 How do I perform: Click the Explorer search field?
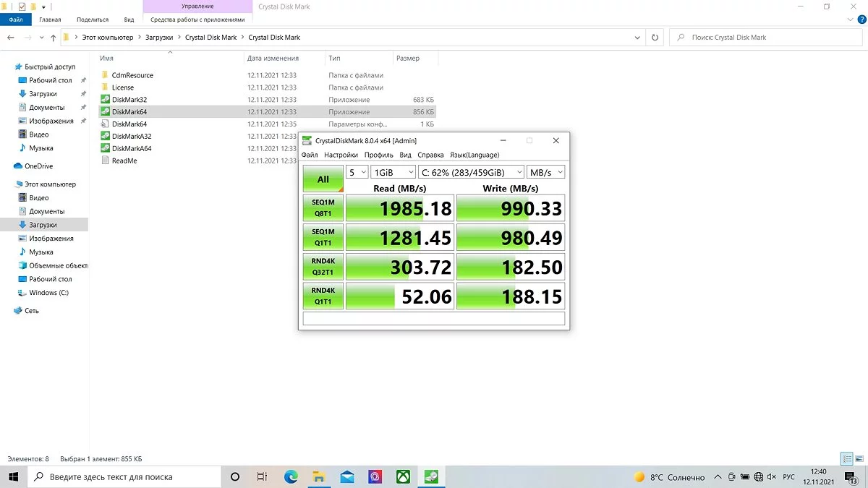(767, 38)
